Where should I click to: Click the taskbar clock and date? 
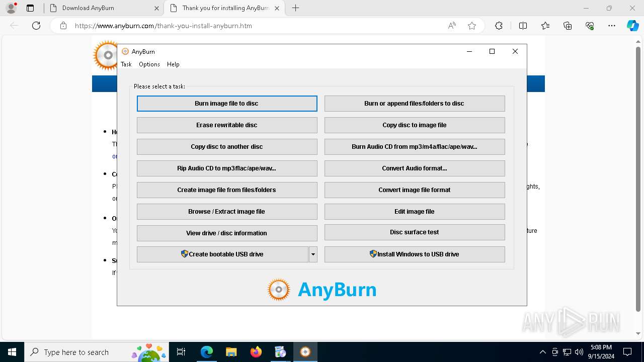(x=601, y=352)
